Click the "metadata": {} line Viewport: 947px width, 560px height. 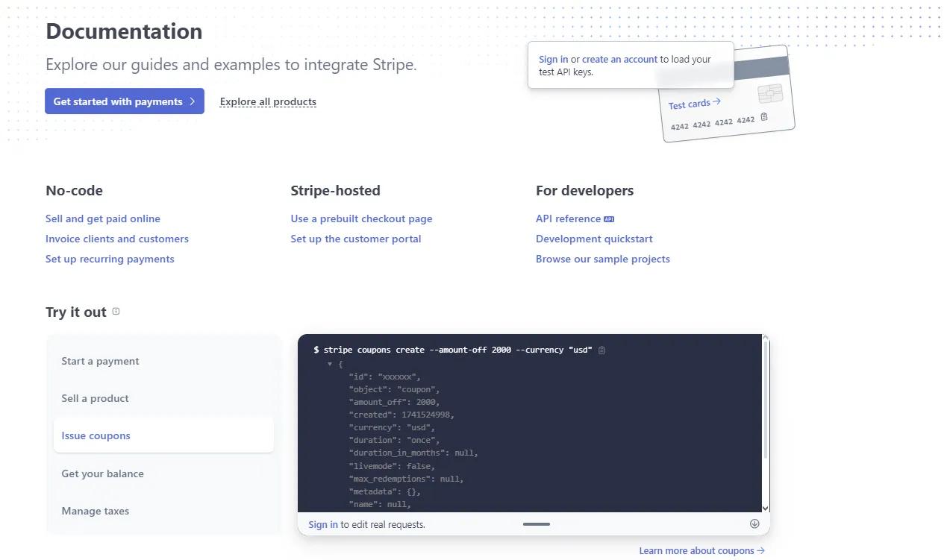click(x=385, y=491)
